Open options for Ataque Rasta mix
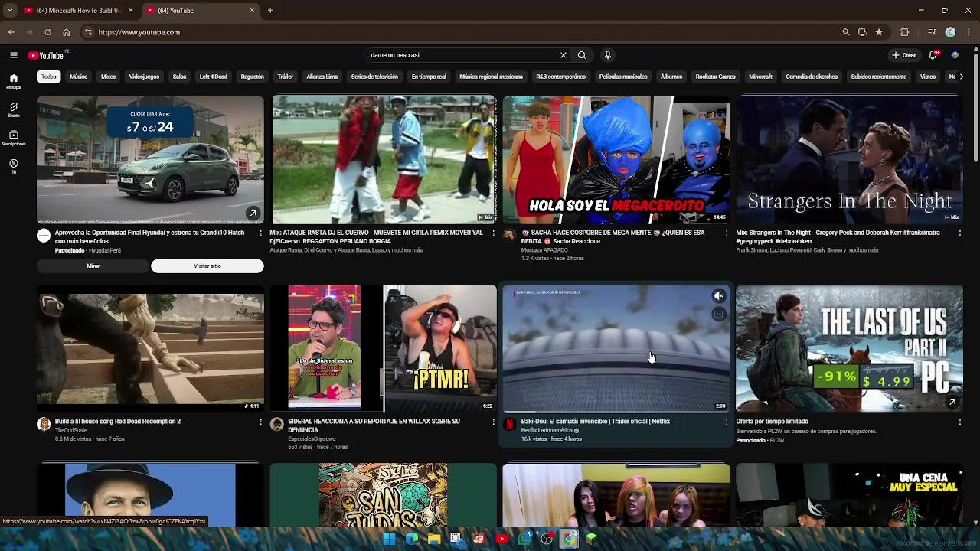Image resolution: width=980 pixels, height=551 pixels. (x=493, y=233)
